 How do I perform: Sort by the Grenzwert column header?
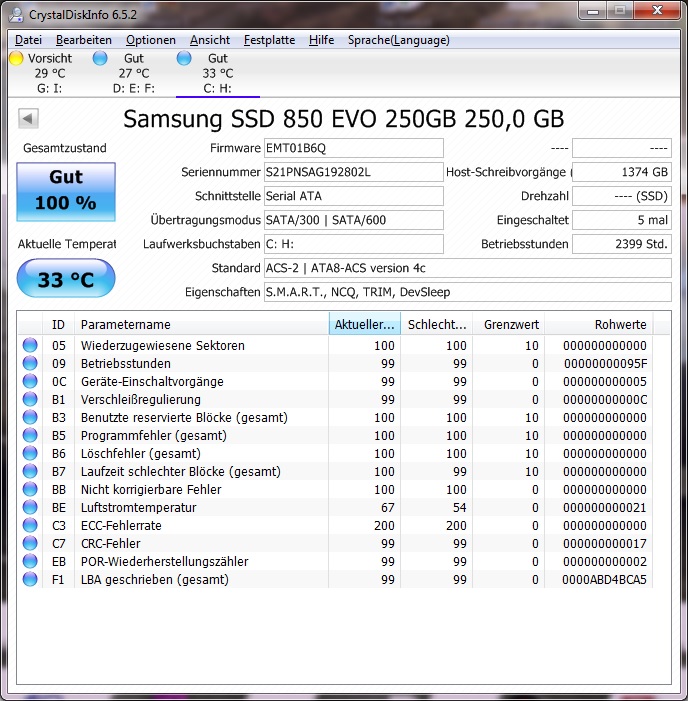[509, 325]
